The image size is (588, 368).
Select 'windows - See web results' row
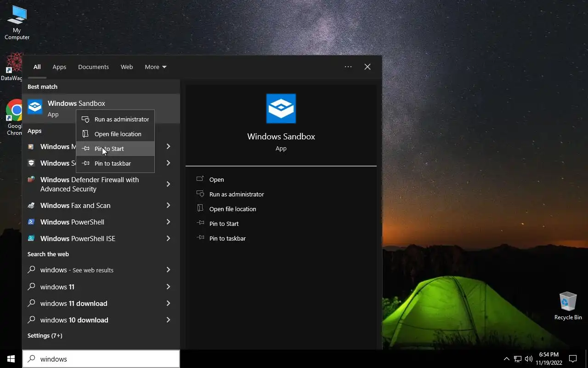click(101, 270)
